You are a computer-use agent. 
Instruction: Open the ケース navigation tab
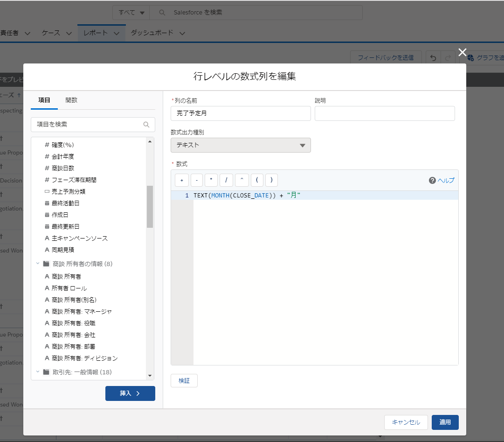pos(51,33)
